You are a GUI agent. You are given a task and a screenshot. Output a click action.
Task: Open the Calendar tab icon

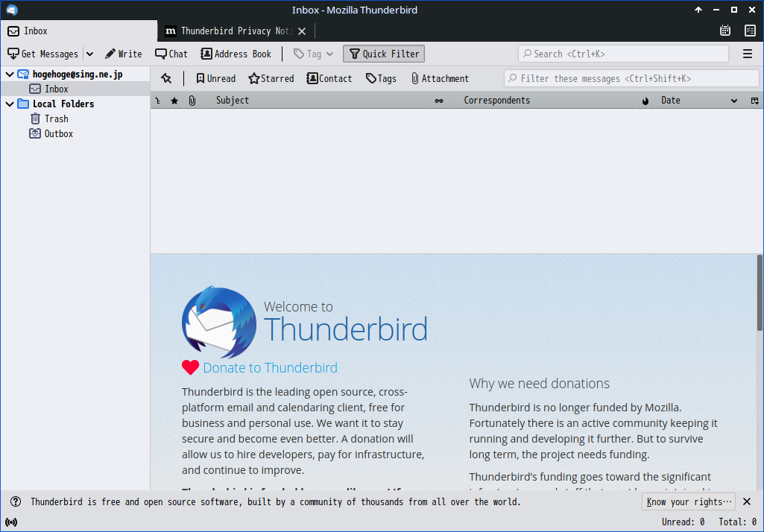click(725, 31)
